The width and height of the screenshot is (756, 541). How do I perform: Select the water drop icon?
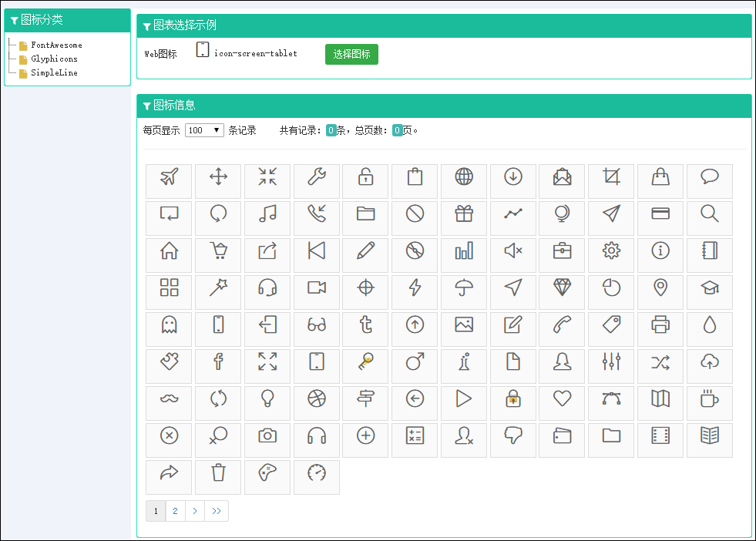click(710, 324)
